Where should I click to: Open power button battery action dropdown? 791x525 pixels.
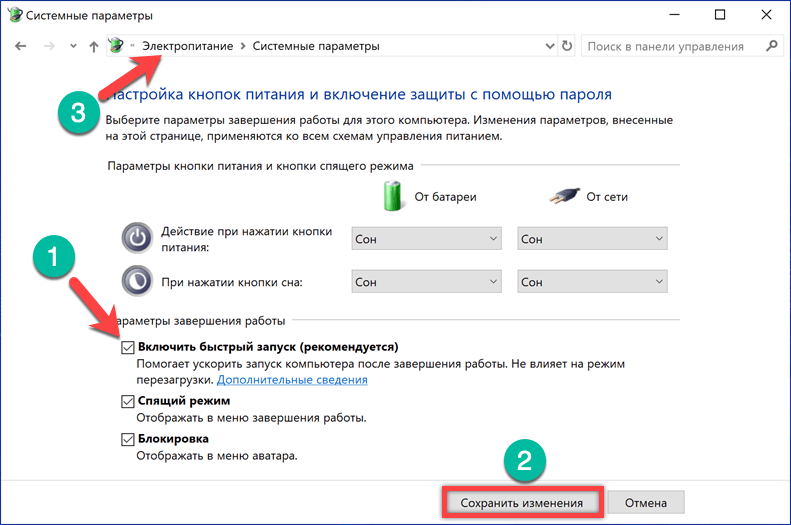[x=426, y=239]
